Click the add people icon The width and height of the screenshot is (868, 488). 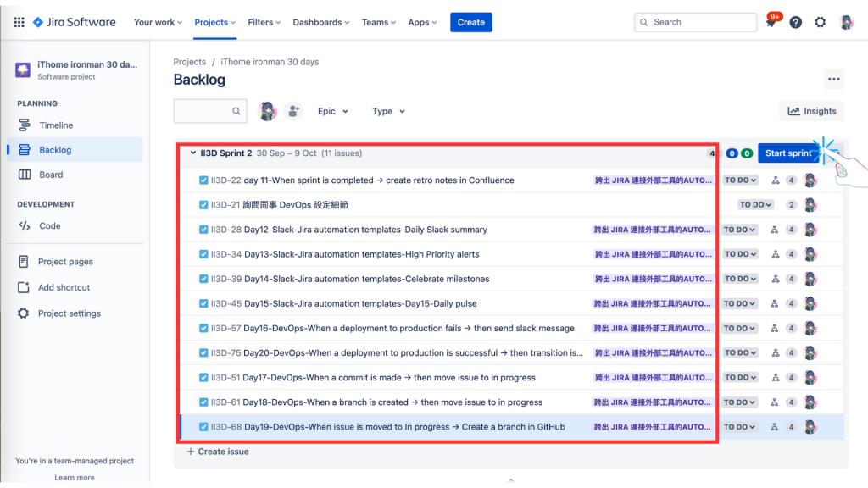tap(292, 111)
